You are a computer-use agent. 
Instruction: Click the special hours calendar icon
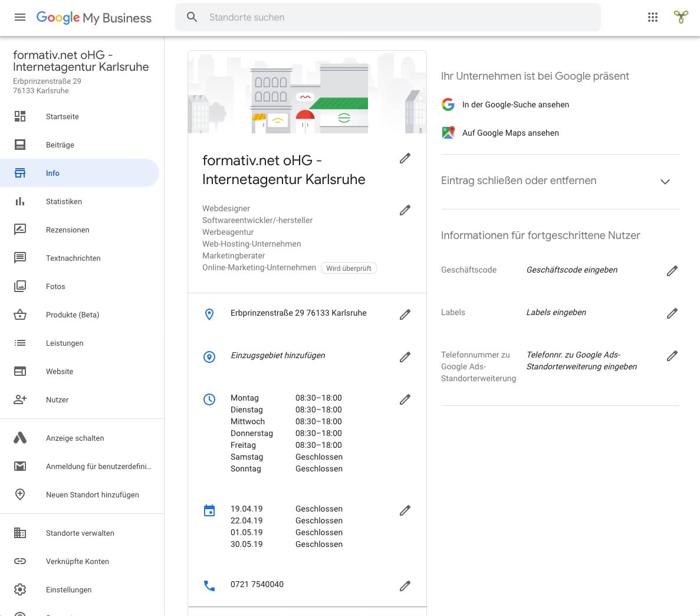tap(209, 510)
